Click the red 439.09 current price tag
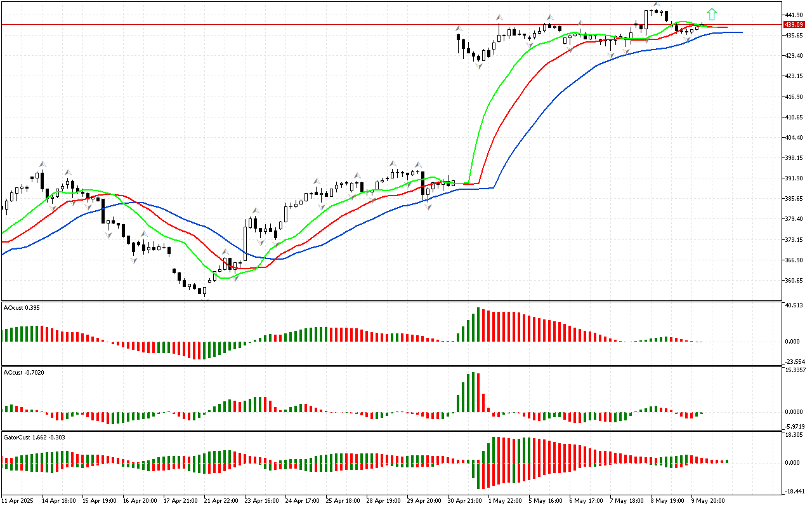The width and height of the screenshot is (812, 508). 794,24
